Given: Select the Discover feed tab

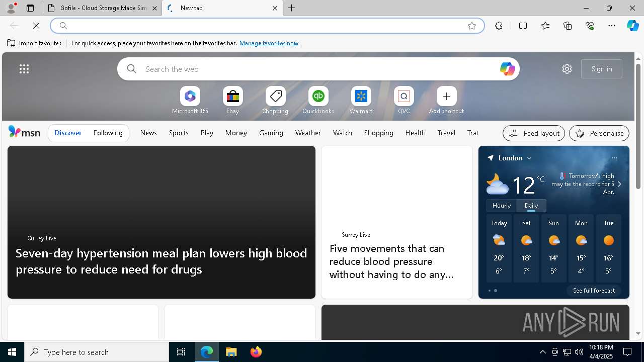Looking at the screenshot, I should click(x=68, y=133).
